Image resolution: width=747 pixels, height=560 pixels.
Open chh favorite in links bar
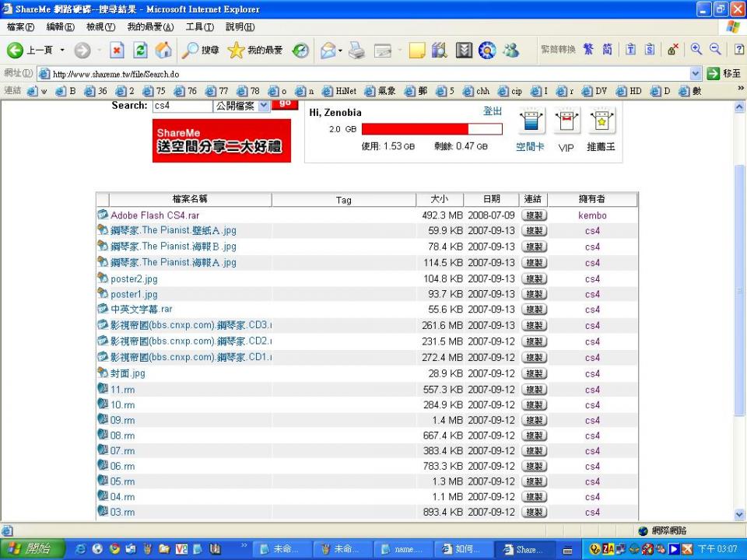tap(477, 91)
